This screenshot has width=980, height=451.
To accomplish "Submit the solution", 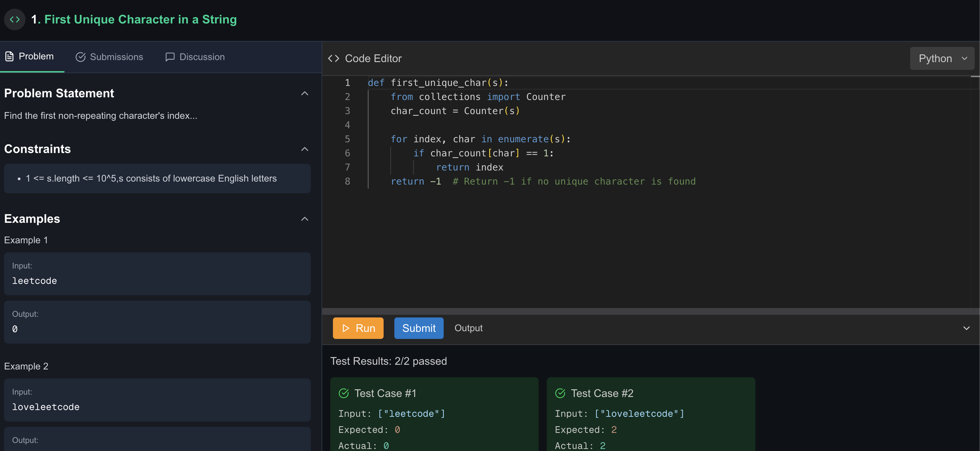I will coord(419,328).
